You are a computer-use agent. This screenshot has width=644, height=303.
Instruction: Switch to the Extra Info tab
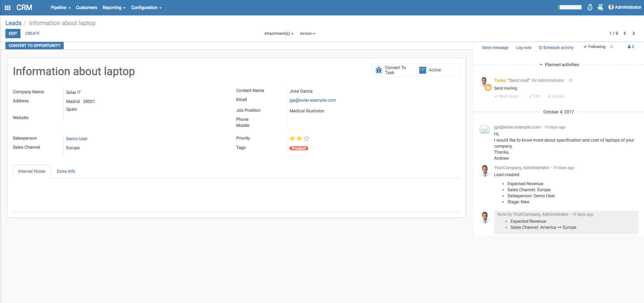(66, 171)
